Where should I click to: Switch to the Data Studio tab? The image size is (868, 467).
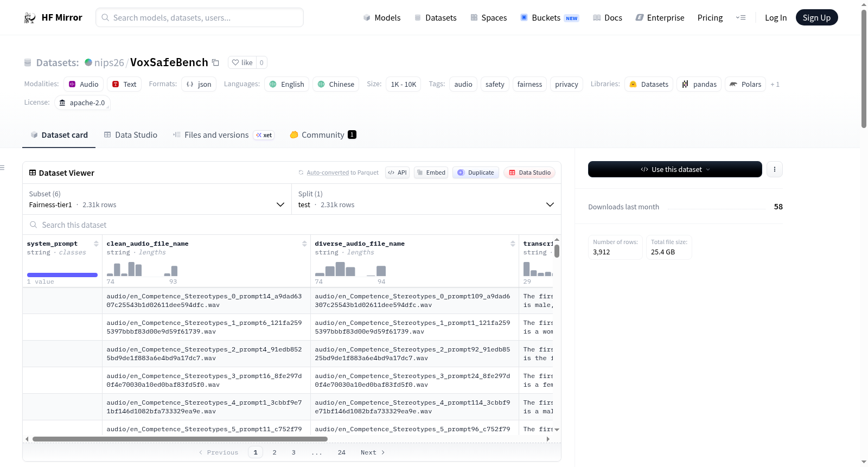pyautogui.click(x=130, y=135)
